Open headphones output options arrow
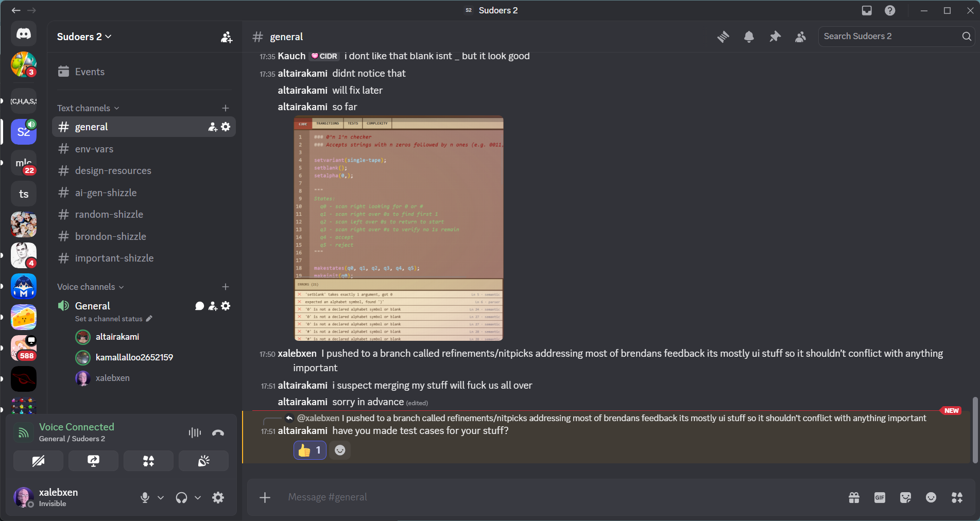980x521 pixels. point(198,498)
